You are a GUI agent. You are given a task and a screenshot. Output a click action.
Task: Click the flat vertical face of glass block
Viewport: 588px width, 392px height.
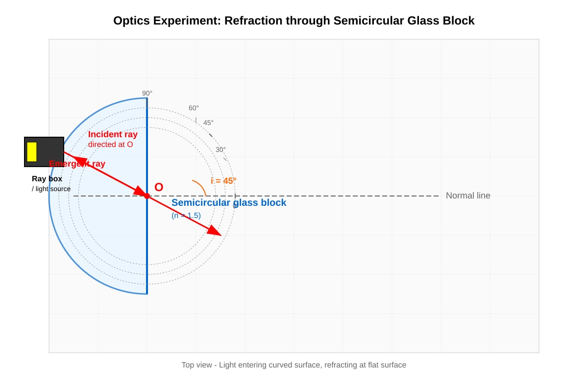tap(147, 196)
